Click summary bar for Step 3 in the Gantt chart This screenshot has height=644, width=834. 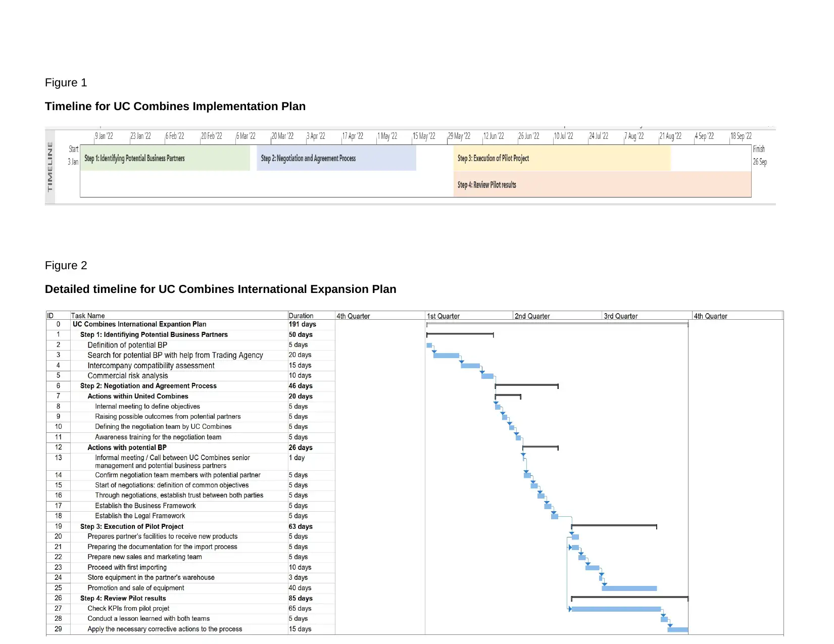[614, 526]
